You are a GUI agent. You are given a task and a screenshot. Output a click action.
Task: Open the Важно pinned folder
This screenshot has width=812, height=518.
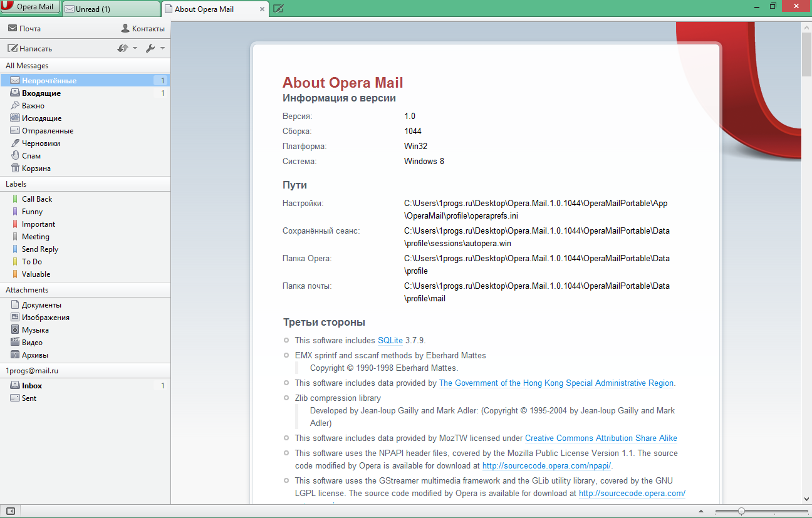pyautogui.click(x=85, y=106)
